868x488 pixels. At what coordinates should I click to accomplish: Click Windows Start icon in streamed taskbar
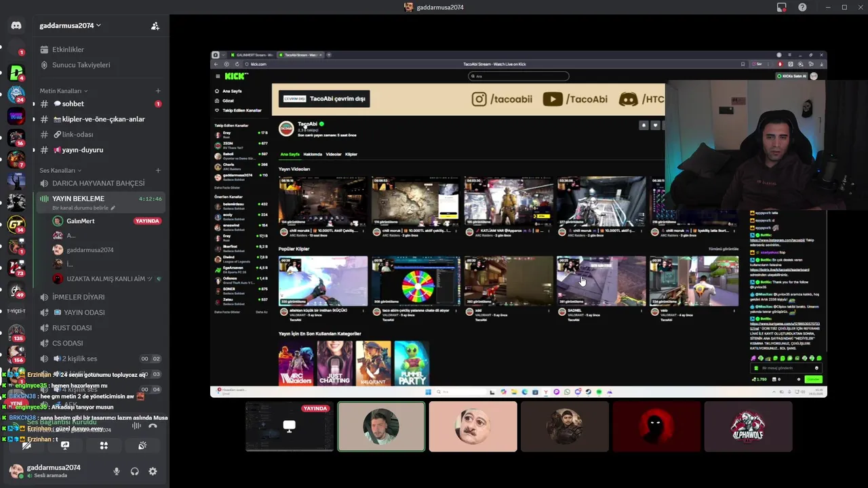[428, 392]
